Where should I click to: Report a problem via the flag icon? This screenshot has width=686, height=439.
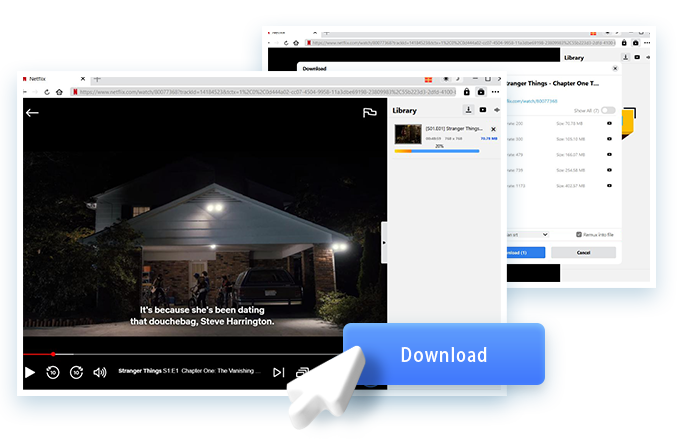[x=370, y=113]
